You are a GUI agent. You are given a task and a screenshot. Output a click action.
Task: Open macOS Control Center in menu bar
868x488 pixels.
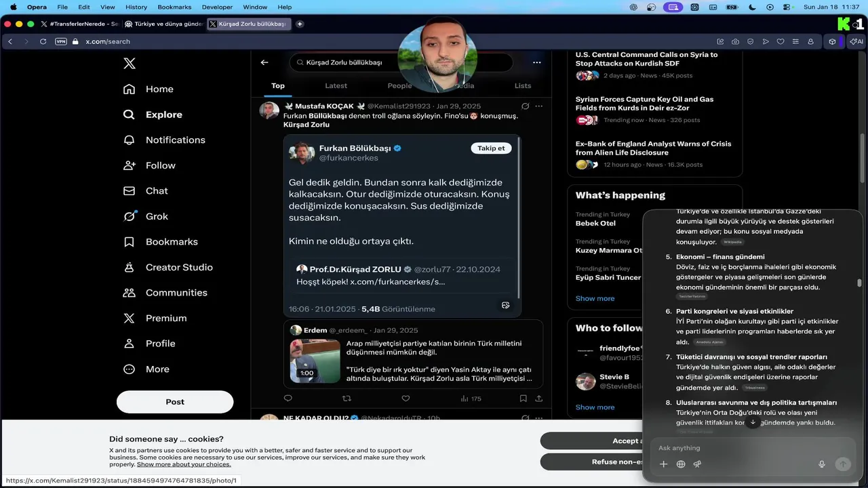(787, 7)
